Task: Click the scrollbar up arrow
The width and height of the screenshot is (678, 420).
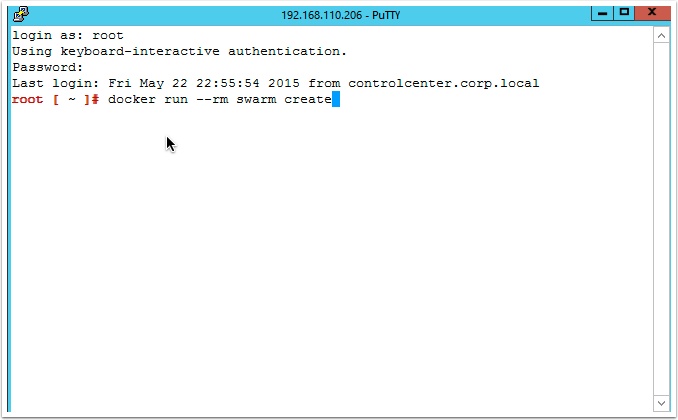Action: (x=661, y=35)
